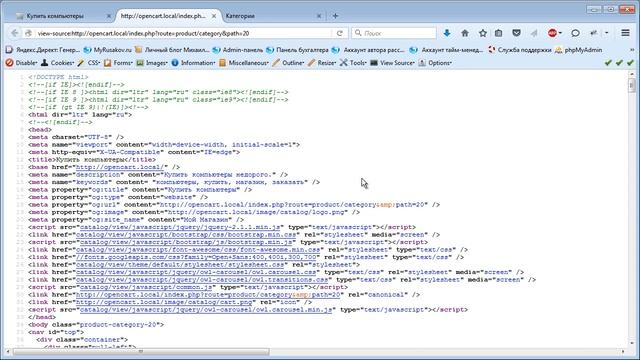Close the opencart.local view-source tab

click(x=214, y=16)
